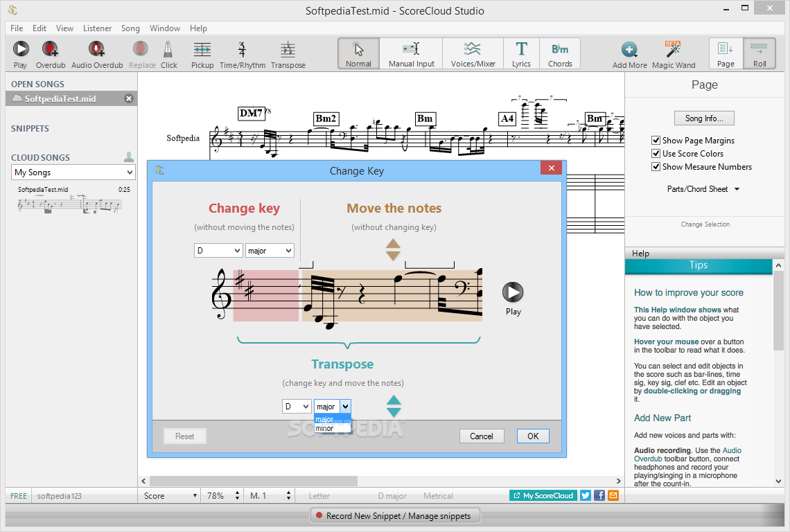Close the SoftpediaTest.mid open song
The width and height of the screenshot is (790, 532).
coord(129,99)
